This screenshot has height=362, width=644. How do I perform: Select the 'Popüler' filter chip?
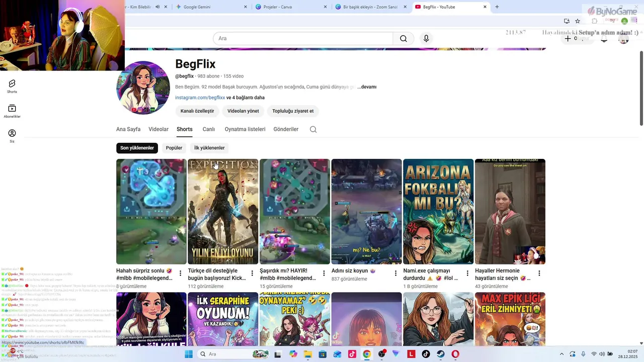[174, 148]
